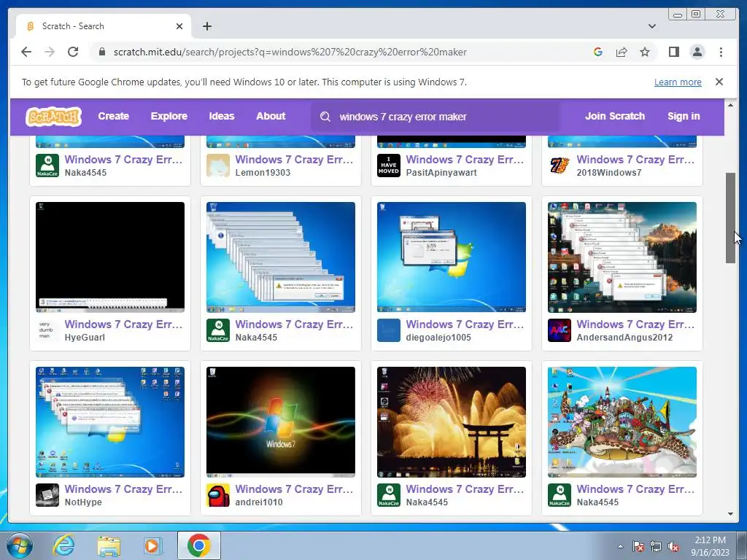Open andrei1010's Among Us avatar
Screen dimensions: 747x560
click(x=218, y=495)
